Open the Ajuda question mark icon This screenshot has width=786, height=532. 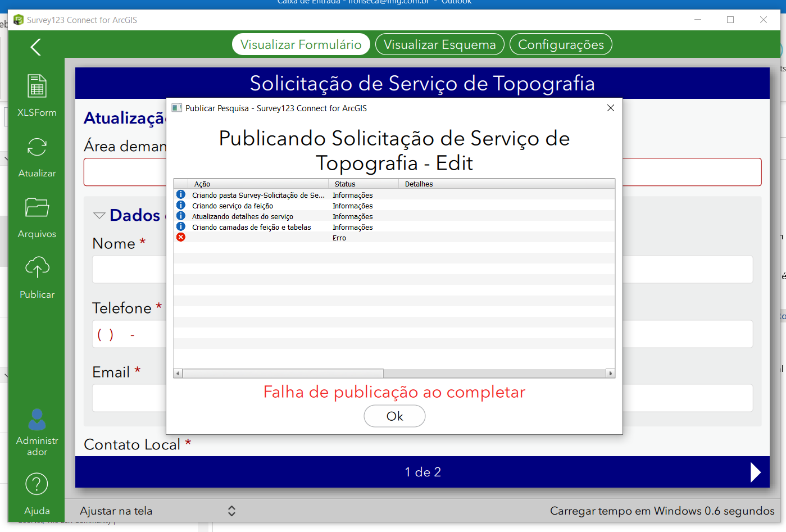[x=37, y=484]
